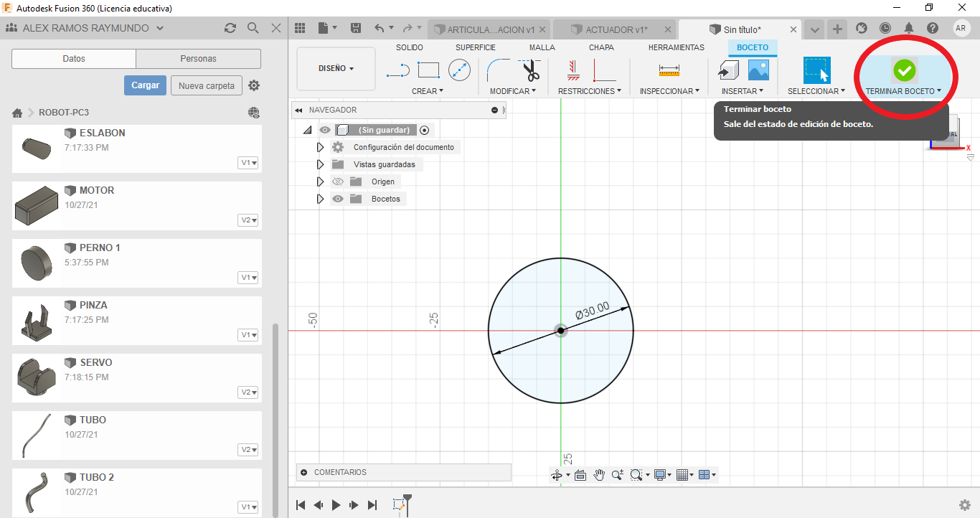Toggle visibility of the root component
Viewport: 980px width, 518px height.
tap(325, 130)
